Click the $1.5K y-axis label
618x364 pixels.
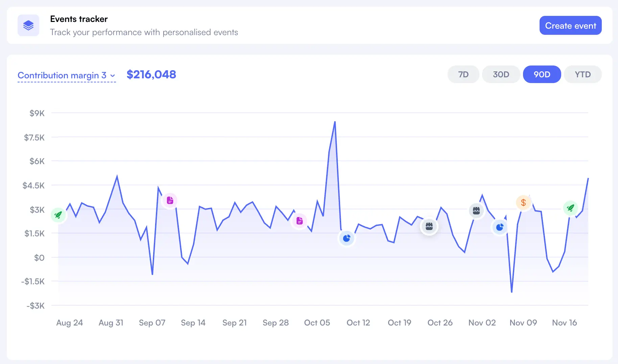pos(34,233)
